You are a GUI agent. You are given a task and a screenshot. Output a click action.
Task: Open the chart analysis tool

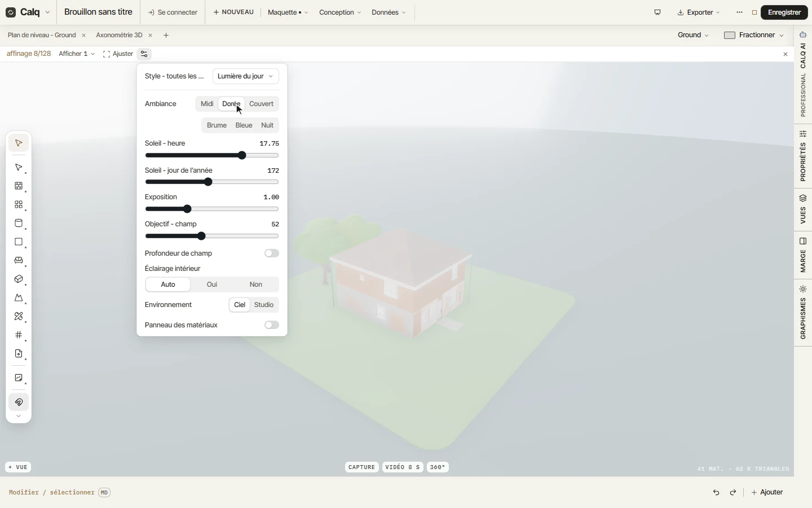(x=19, y=378)
